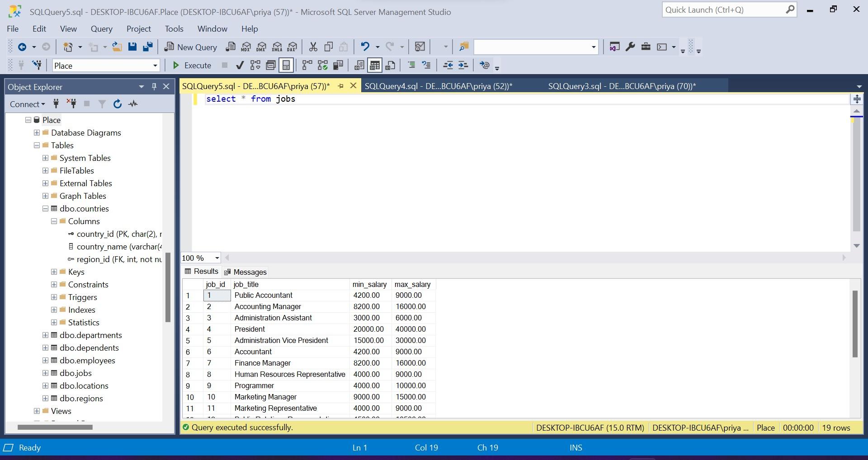Click the Parse query checkmark icon

[240, 66]
